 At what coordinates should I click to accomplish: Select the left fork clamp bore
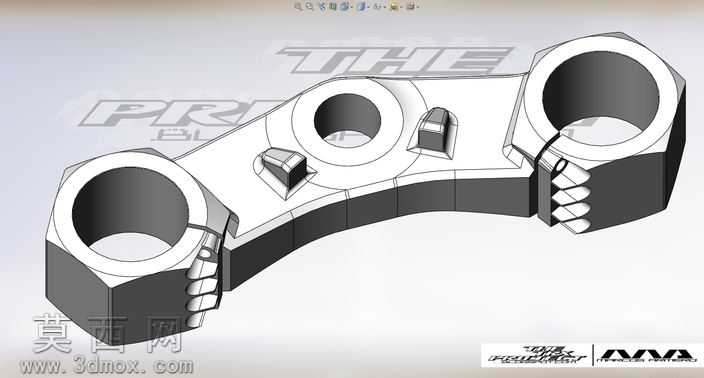click(x=130, y=214)
